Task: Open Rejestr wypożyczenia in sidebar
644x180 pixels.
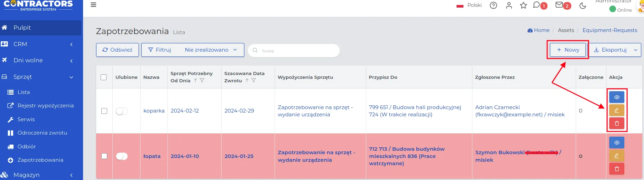Action: [45, 106]
